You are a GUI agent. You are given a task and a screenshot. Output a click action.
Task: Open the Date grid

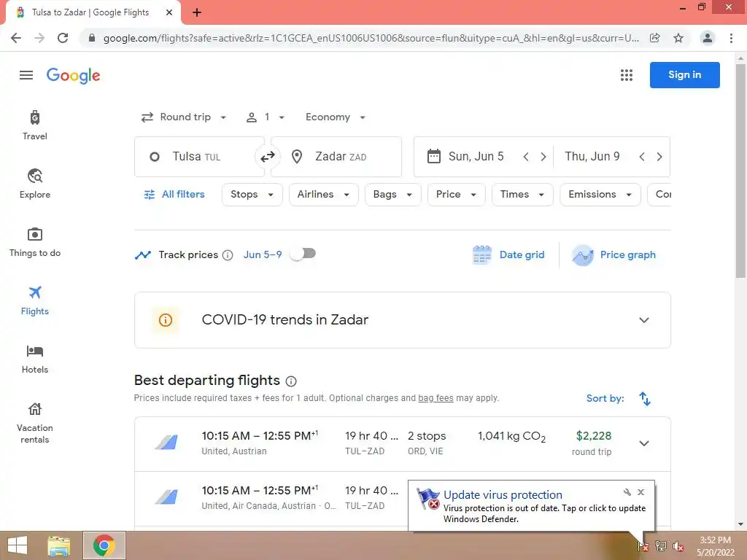[508, 254]
